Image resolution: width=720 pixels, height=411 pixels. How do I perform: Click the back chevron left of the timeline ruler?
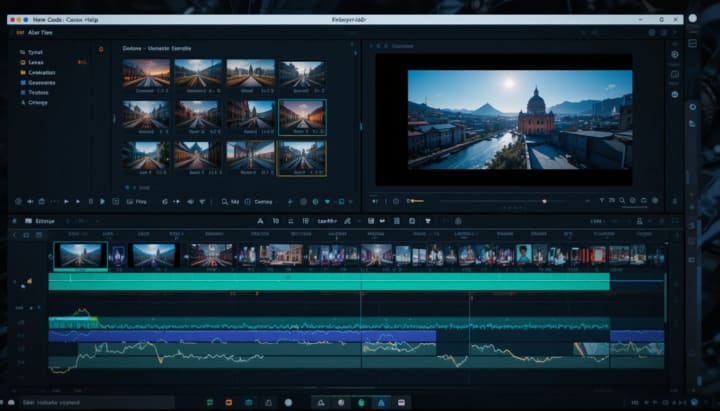(x=14, y=235)
